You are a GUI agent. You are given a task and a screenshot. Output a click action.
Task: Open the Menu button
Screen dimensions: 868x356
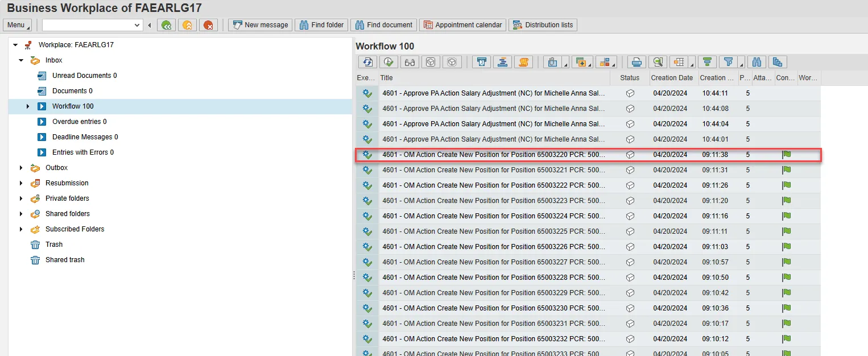click(17, 25)
